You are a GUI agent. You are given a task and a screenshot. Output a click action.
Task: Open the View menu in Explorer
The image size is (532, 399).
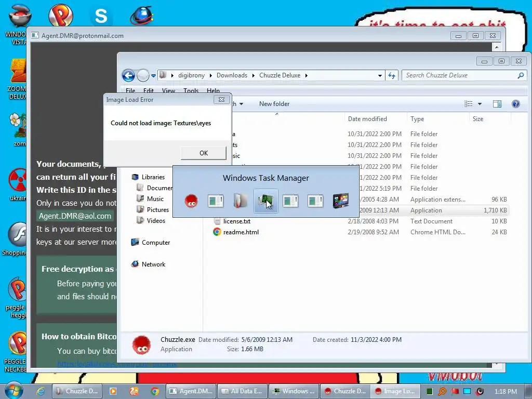tap(168, 90)
